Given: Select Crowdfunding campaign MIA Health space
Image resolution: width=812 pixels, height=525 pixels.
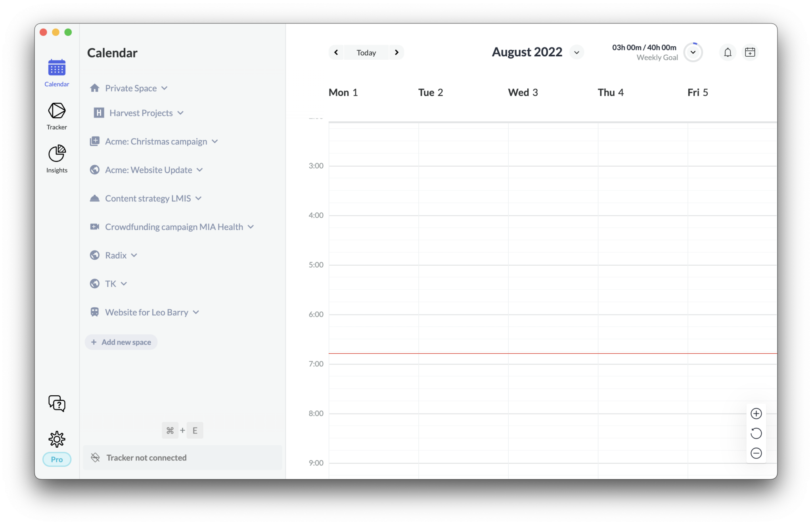Looking at the screenshot, I should pyautogui.click(x=174, y=227).
